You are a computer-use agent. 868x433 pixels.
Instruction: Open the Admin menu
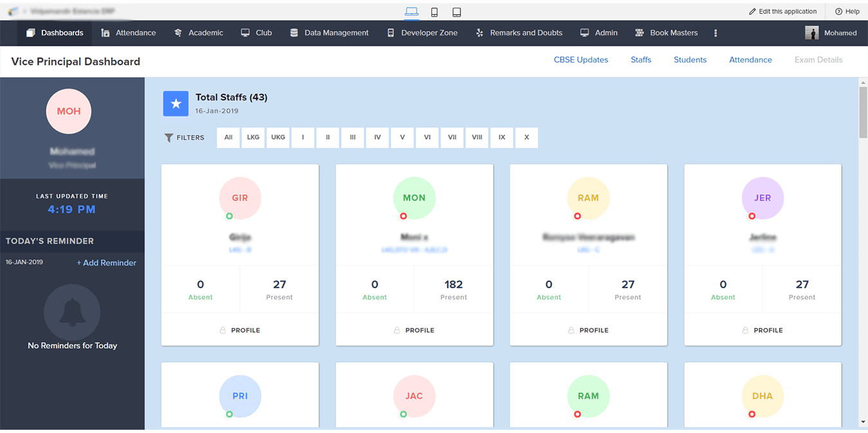[599, 33]
